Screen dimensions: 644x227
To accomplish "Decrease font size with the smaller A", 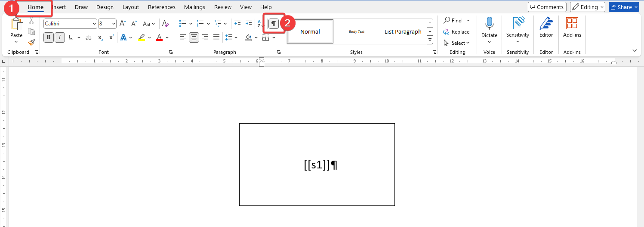I will click(134, 24).
